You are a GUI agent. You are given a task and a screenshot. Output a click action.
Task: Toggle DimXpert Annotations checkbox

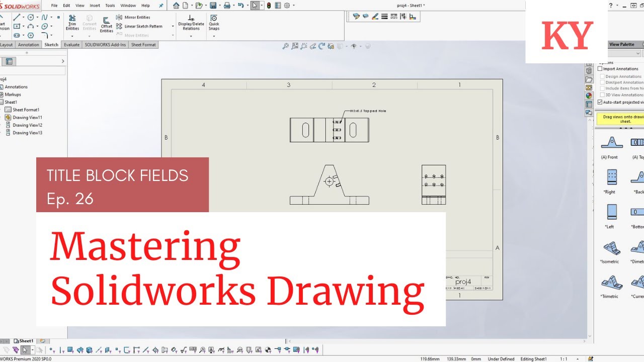[x=603, y=82]
